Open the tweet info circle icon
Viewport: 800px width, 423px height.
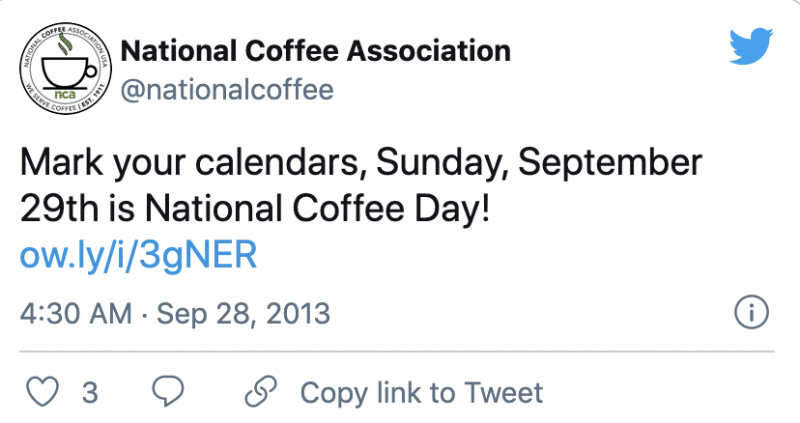751,312
